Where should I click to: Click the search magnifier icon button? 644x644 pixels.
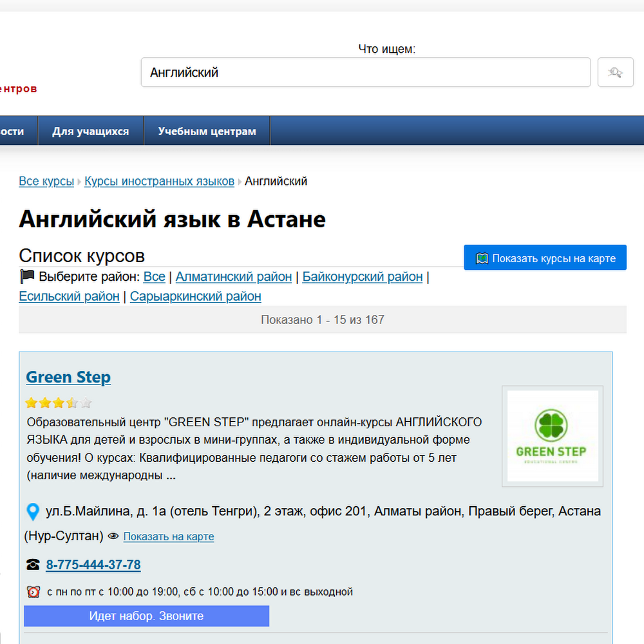615,72
